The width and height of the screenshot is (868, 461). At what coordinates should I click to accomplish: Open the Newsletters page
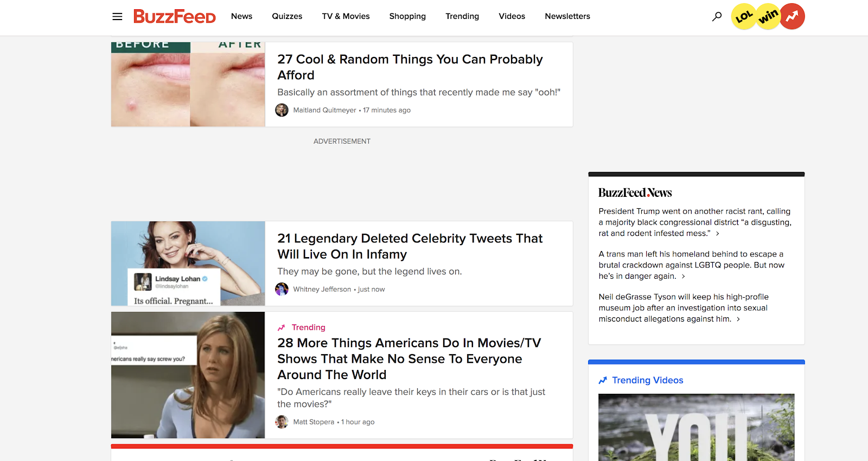click(567, 16)
